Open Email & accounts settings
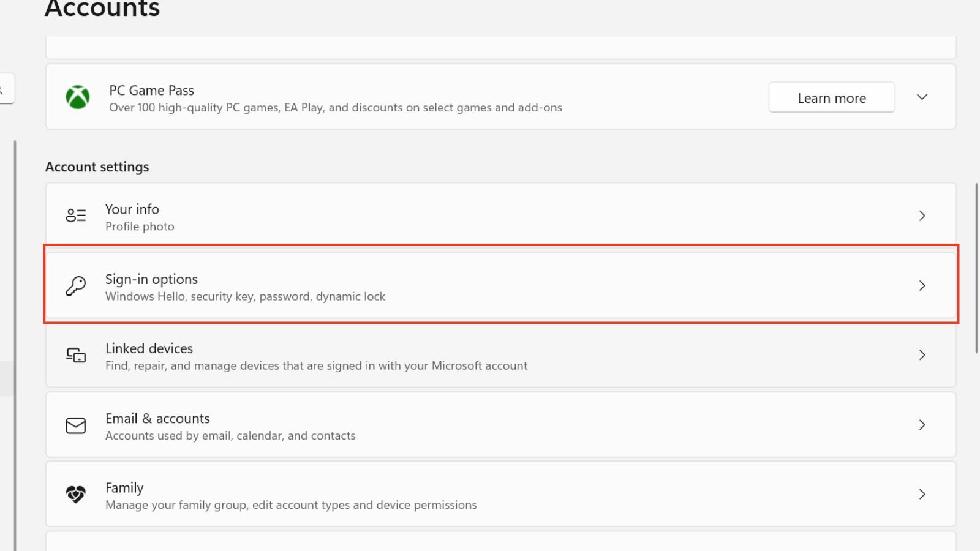The height and width of the screenshot is (551, 980). [x=429, y=425]
